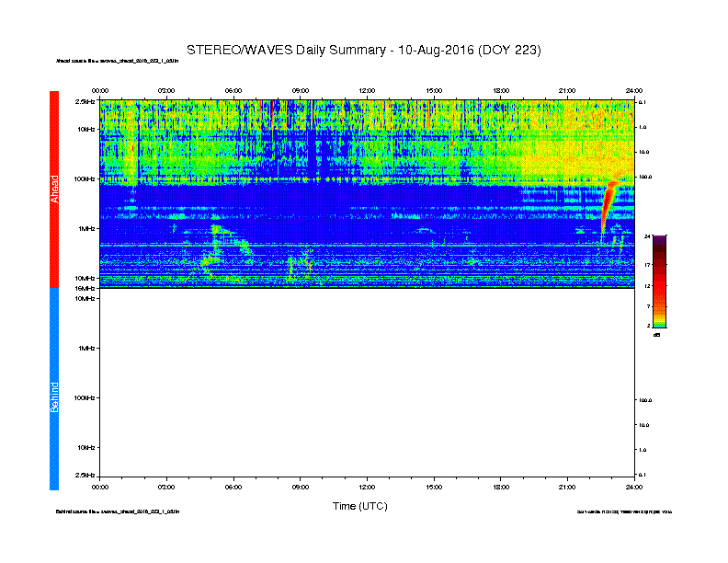Click the 100kHz label on Ahead panel

coord(84,178)
